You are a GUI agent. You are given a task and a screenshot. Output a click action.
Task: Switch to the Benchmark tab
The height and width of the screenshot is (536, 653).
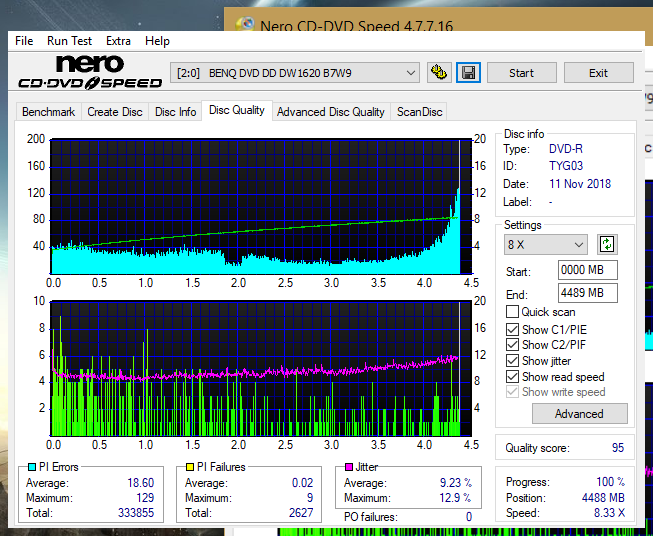pyautogui.click(x=48, y=112)
